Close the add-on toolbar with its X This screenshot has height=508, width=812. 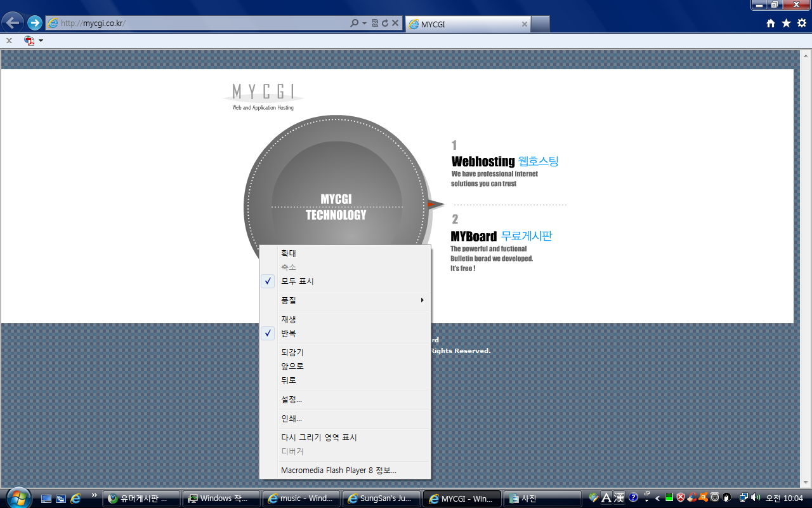tap(9, 41)
